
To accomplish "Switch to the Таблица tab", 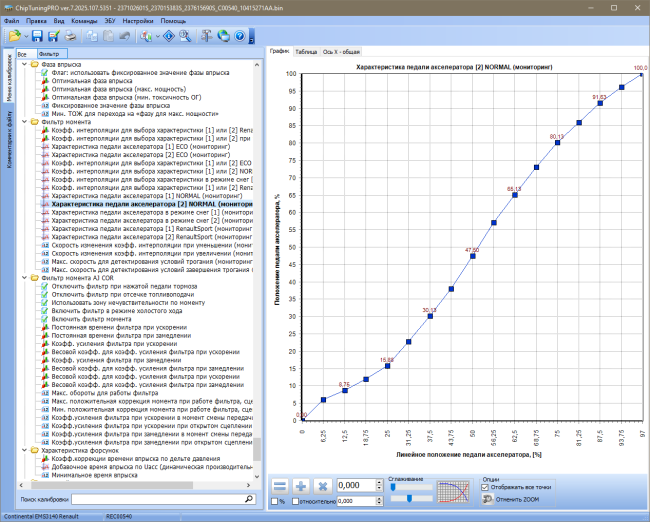I will [x=306, y=52].
